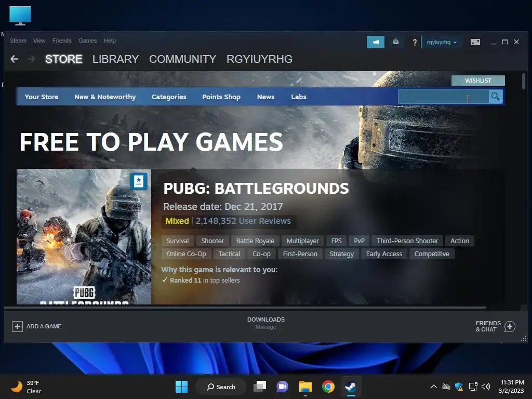Open the announcements megaphone icon
Viewport: 532px width, 399px height.
pyautogui.click(x=375, y=42)
